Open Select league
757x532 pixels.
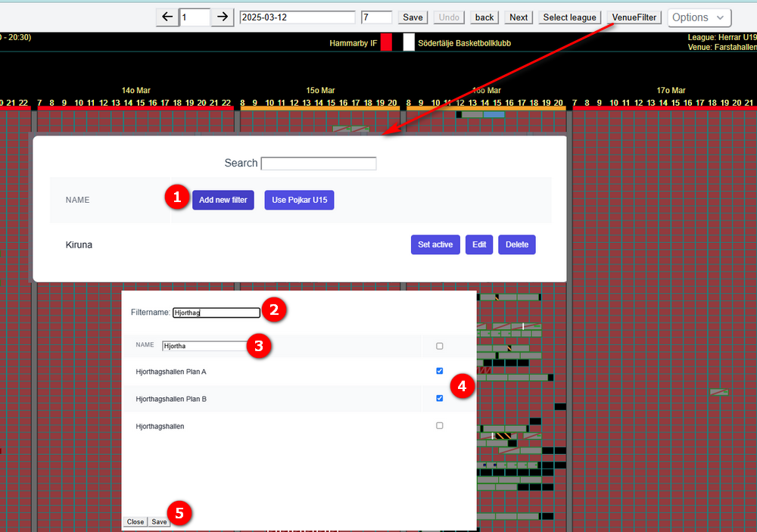click(570, 17)
